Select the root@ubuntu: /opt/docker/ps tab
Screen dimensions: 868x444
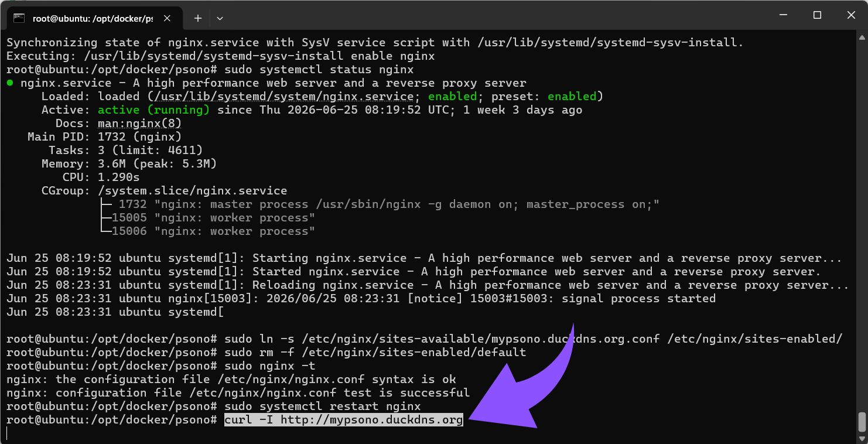coord(95,18)
